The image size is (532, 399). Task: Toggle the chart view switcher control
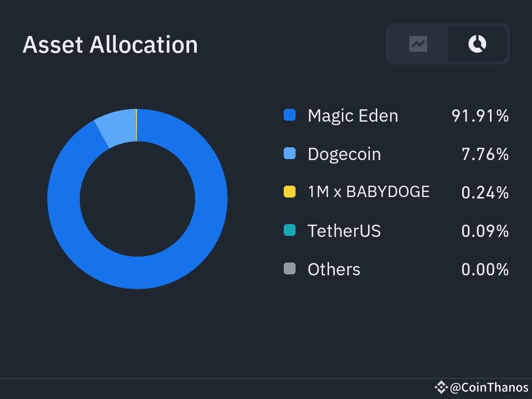(447, 44)
